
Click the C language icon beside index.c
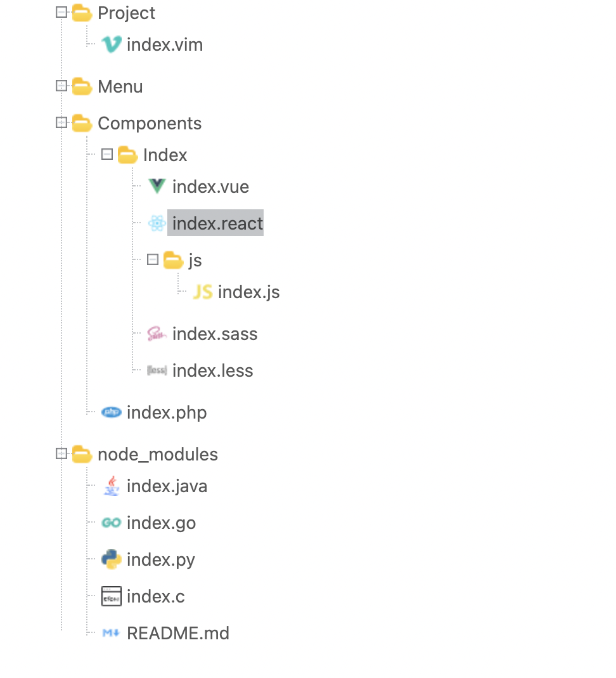tap(111, 596)
